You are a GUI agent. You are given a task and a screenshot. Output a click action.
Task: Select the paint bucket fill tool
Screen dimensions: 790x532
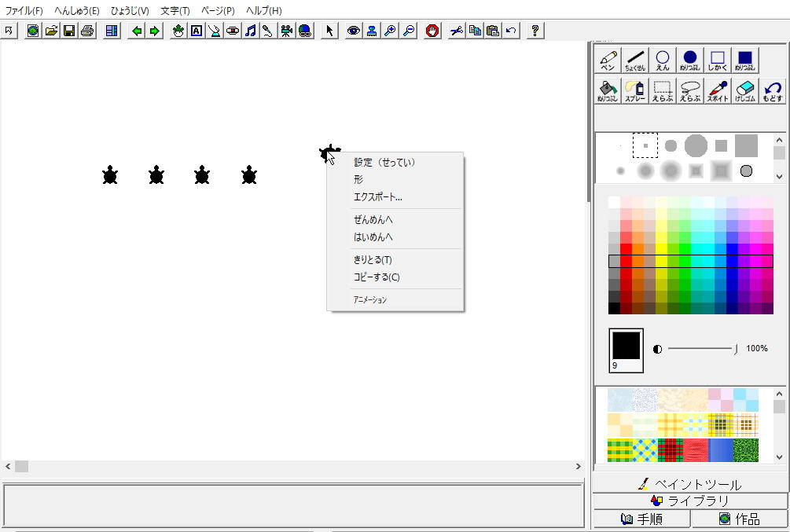[608, 91]
